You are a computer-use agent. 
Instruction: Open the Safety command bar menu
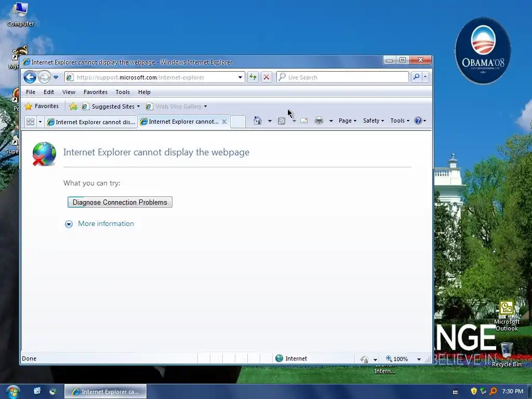[373, 121]
